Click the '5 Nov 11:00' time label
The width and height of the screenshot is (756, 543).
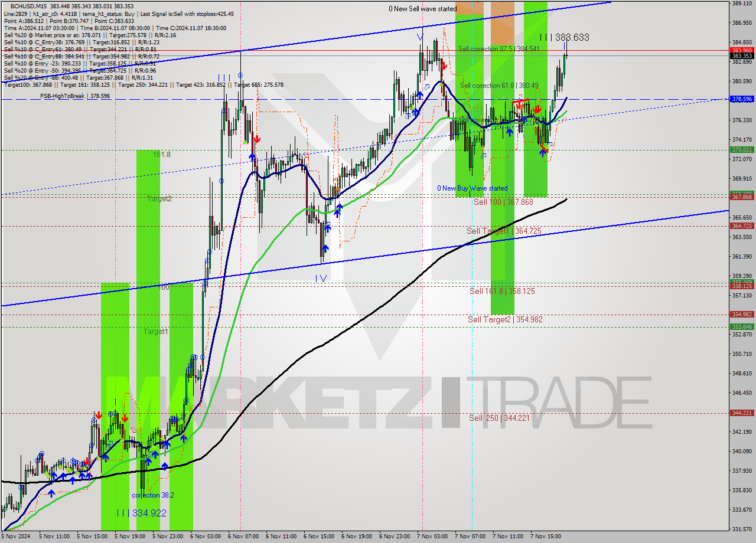click(54, 537)
